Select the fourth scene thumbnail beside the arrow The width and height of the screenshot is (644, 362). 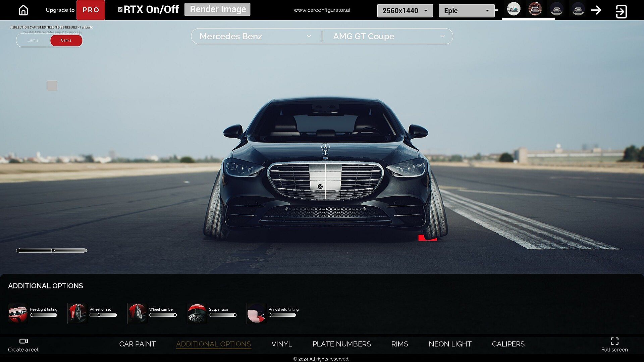click(578, 9)
